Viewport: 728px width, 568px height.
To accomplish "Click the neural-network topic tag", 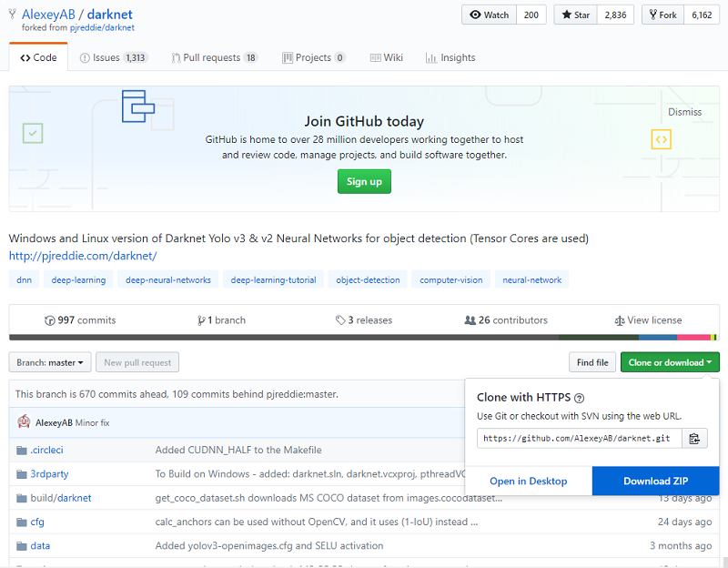I will pyautogui.click(x=532, y=280).
